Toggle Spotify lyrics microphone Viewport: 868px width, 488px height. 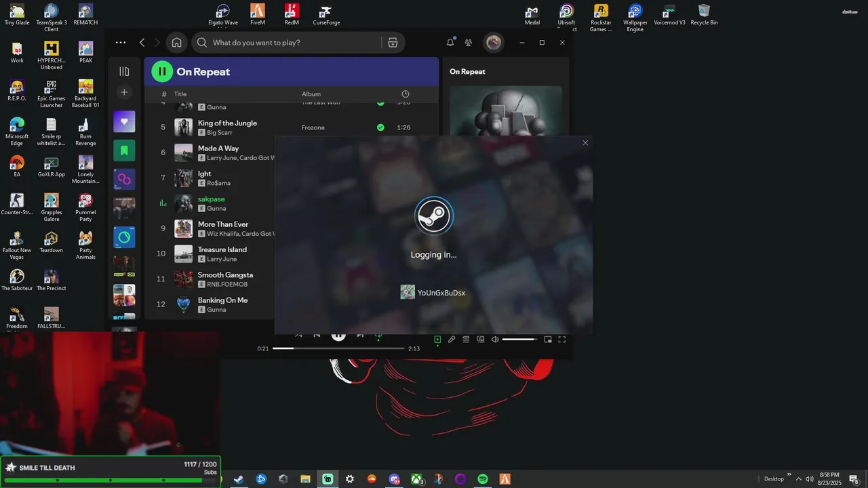[x=452, y=340]
